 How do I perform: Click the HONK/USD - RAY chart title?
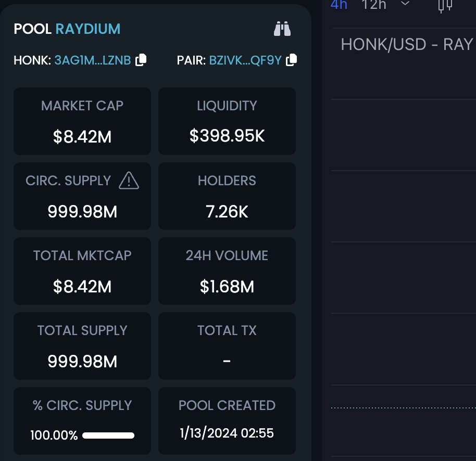[407, 44]
